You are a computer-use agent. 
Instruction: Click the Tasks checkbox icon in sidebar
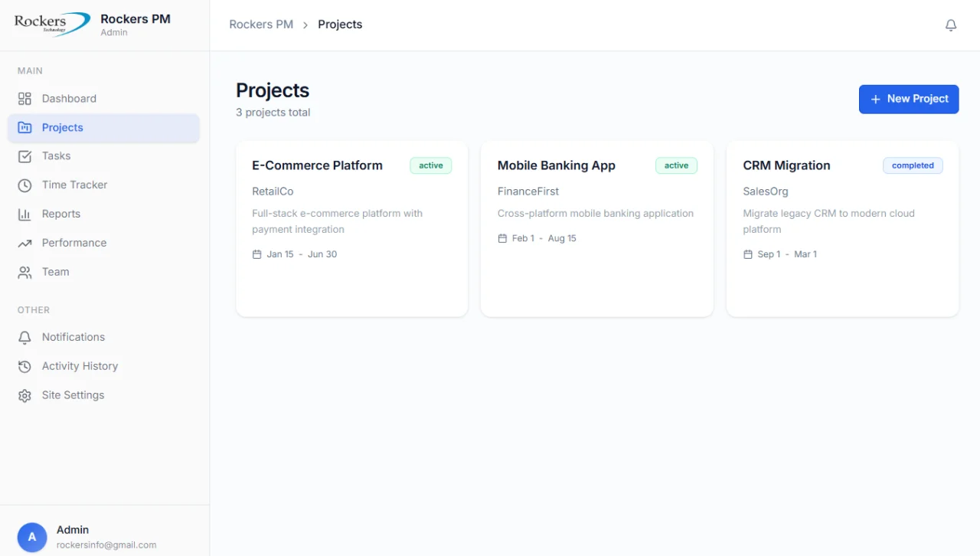pyautogui.click(x=24, y=156)
